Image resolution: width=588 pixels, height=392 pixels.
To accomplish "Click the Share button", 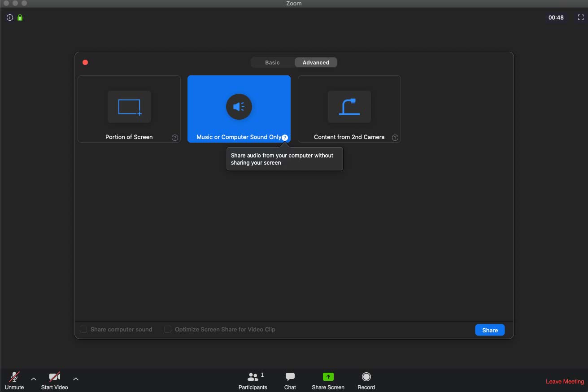I will pos(489,330).
